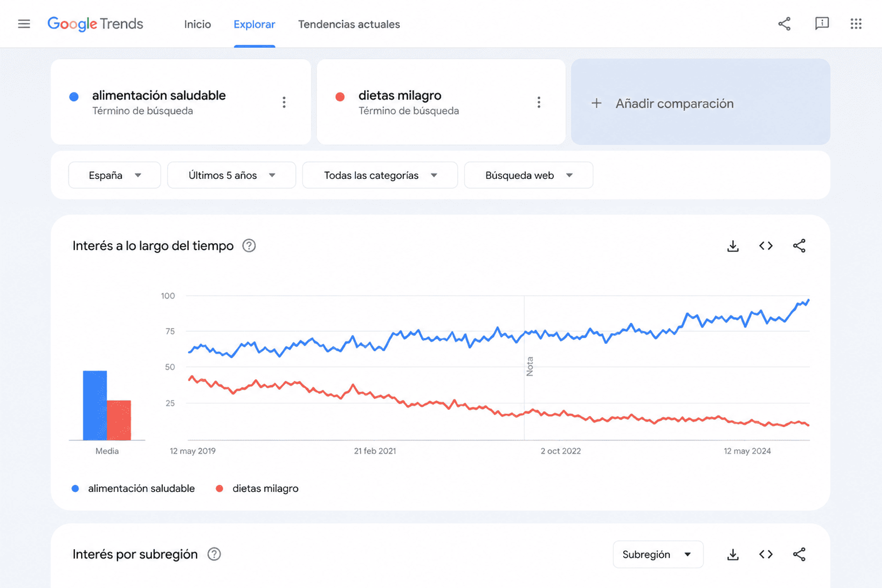
Task: Open the España country dropdown
Action: point(114,175)
